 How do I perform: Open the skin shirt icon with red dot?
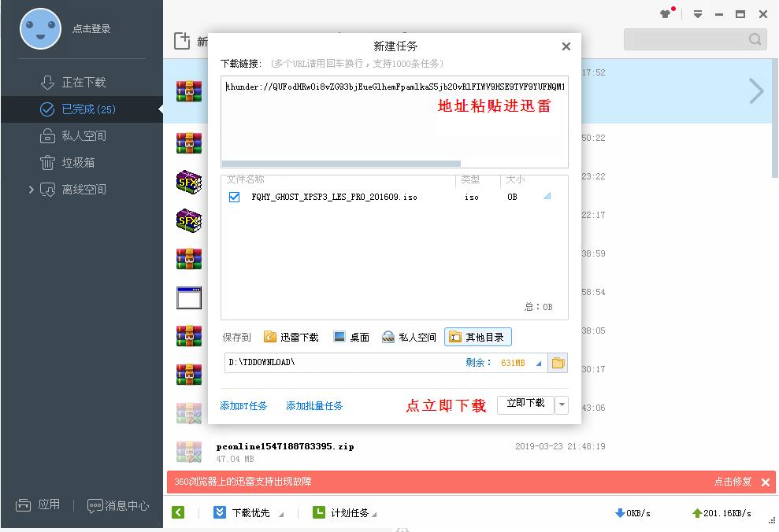[666, 13]
